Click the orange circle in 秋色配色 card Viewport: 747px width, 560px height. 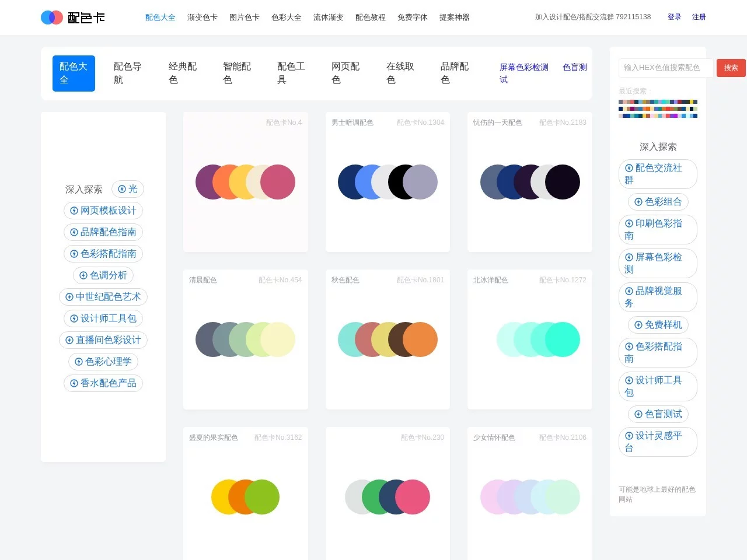420,339
